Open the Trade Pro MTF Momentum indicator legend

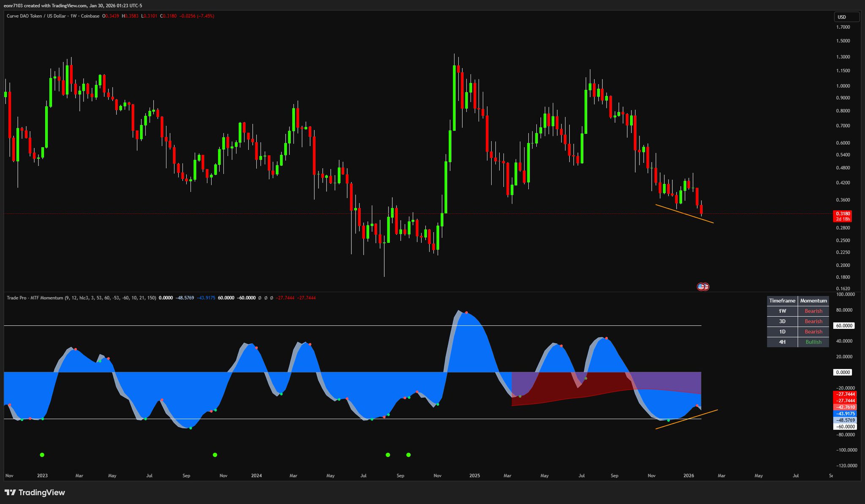click(x=35, y=298)
